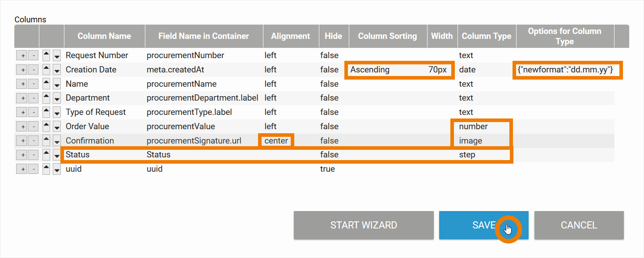Remove the Creation Date row
Screen dimensions: 644x258
coord(33,69)
